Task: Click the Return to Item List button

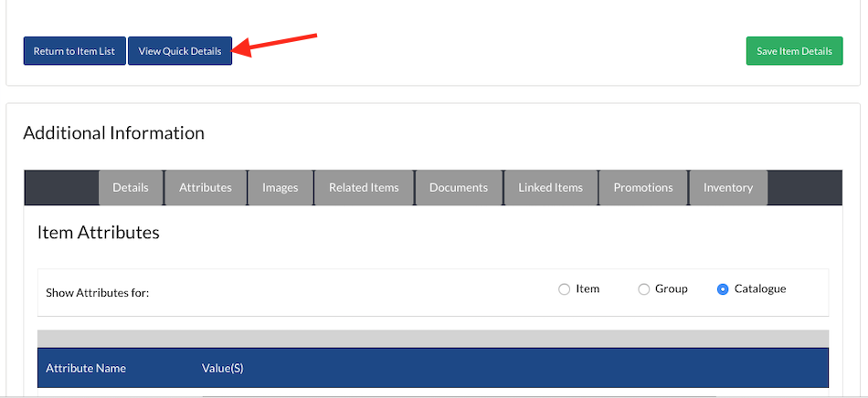Action: (74, 51)
